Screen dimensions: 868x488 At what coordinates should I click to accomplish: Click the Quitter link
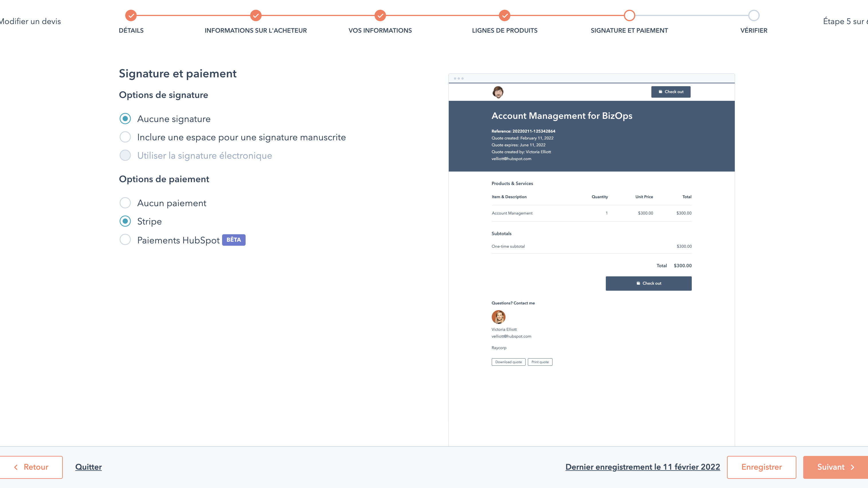click(x=88, y=467)
